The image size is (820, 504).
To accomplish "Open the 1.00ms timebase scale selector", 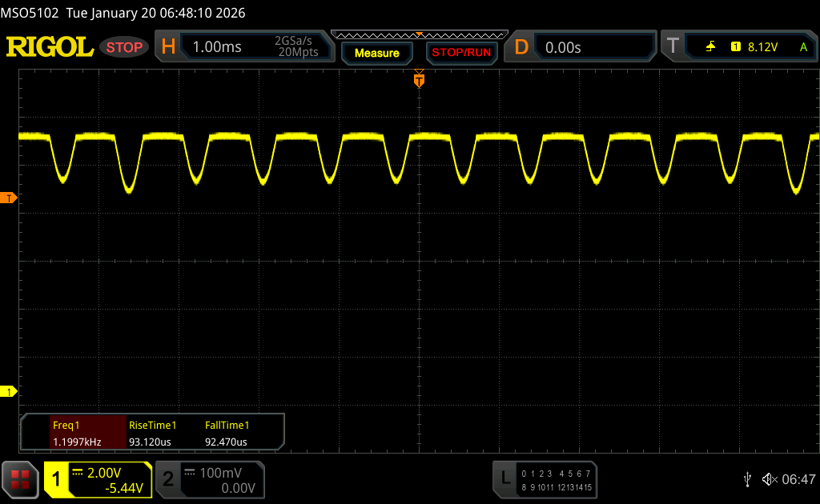I will 217,47.
